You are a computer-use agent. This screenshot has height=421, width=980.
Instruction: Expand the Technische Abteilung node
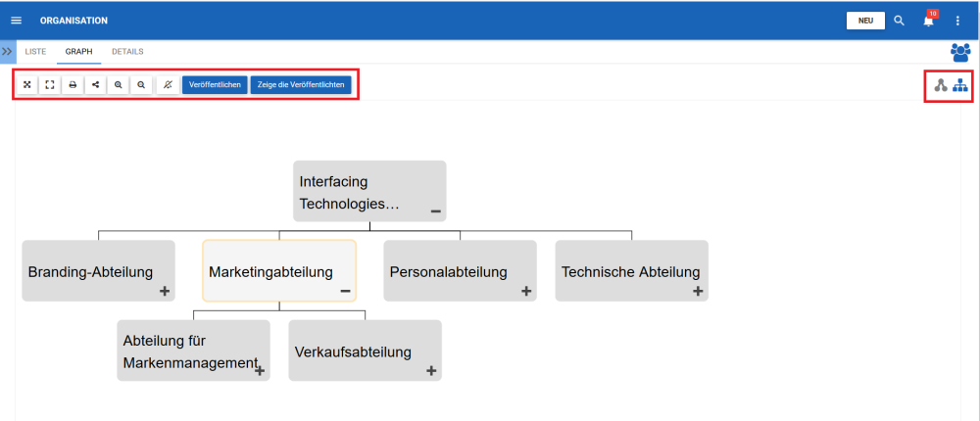tap(698, 291)
